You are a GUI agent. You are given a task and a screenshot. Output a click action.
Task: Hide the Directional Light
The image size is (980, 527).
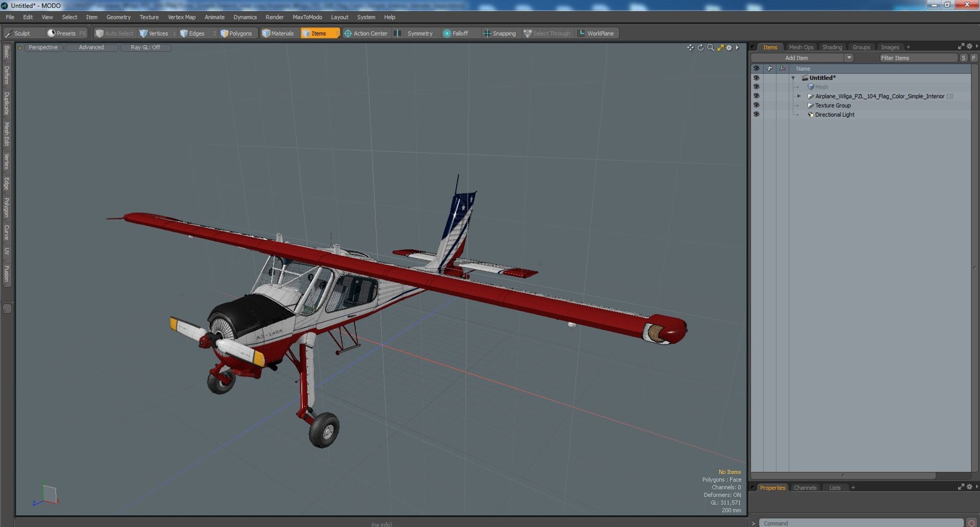click(756, 114)
